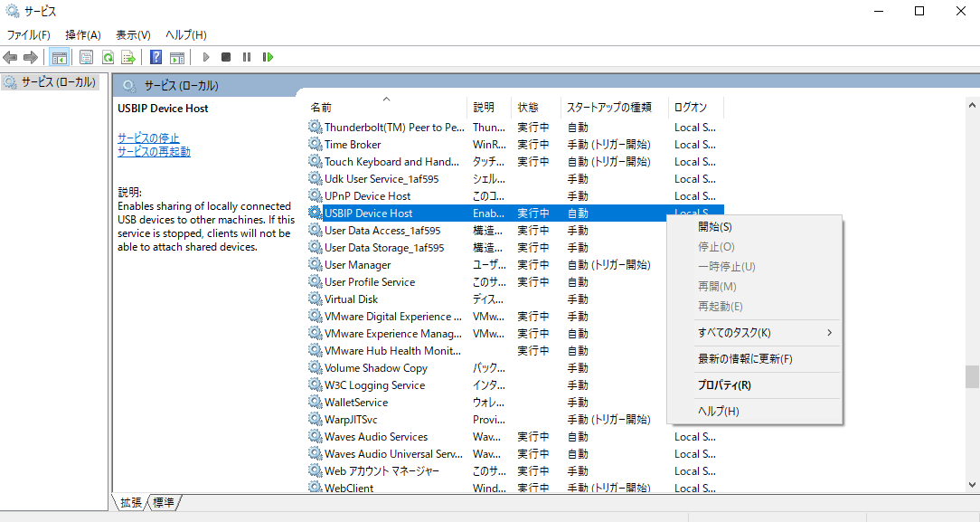
Task: Click the Refresh toolbar icon
Action: (108, 58)
